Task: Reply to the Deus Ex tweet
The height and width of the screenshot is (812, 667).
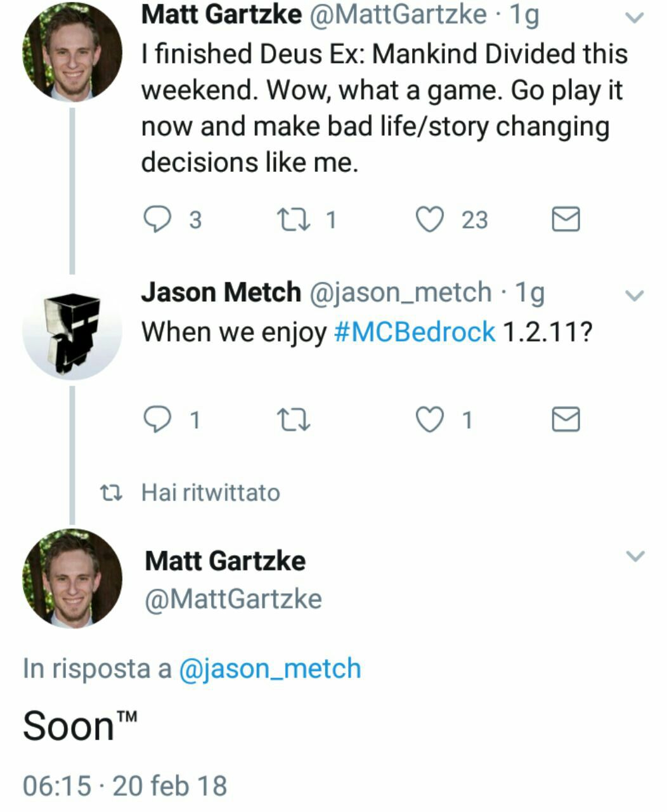Action: 156,219
